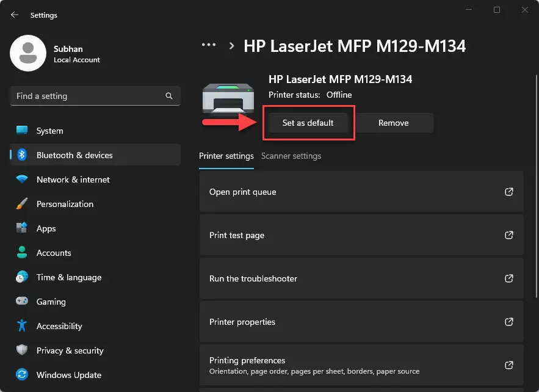This screenshot has width=539, height=392.
Task: Click the Printing preferences external link icon
Action: (508, 365)
